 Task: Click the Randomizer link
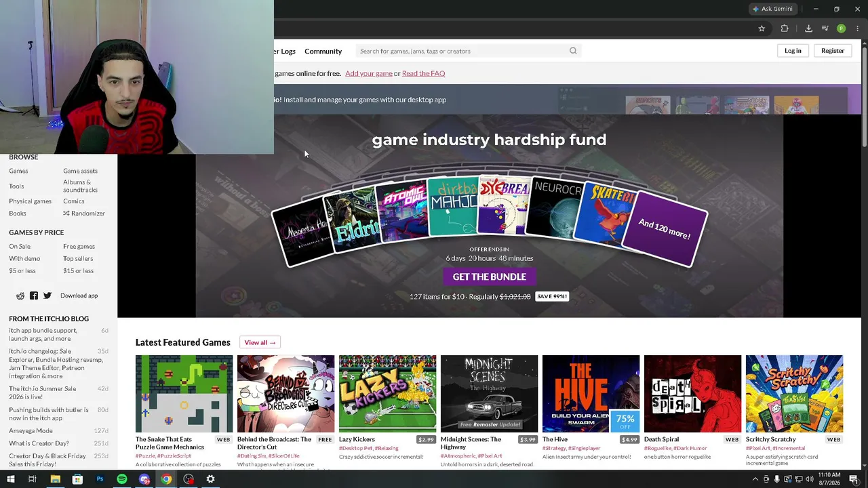pos(84,213)
